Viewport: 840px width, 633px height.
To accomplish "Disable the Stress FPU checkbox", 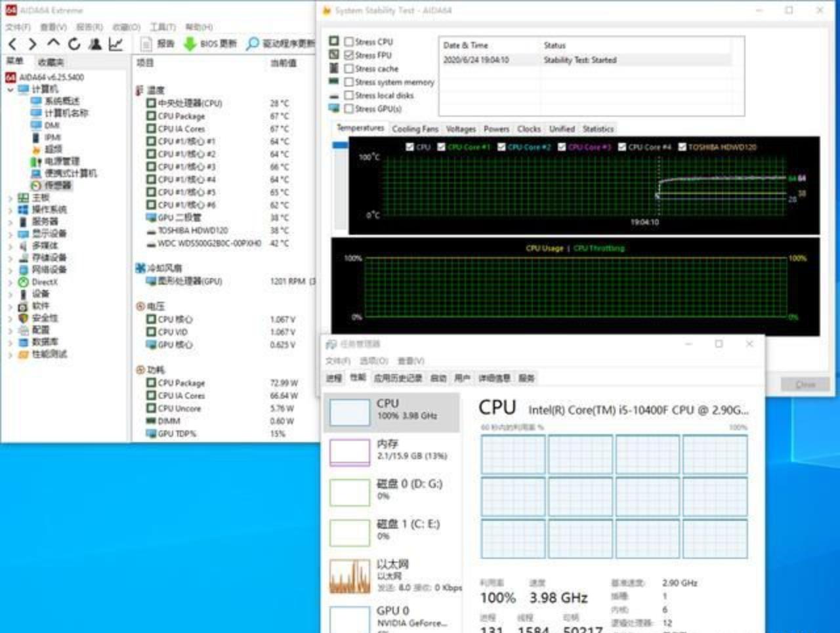I will 350,55.
